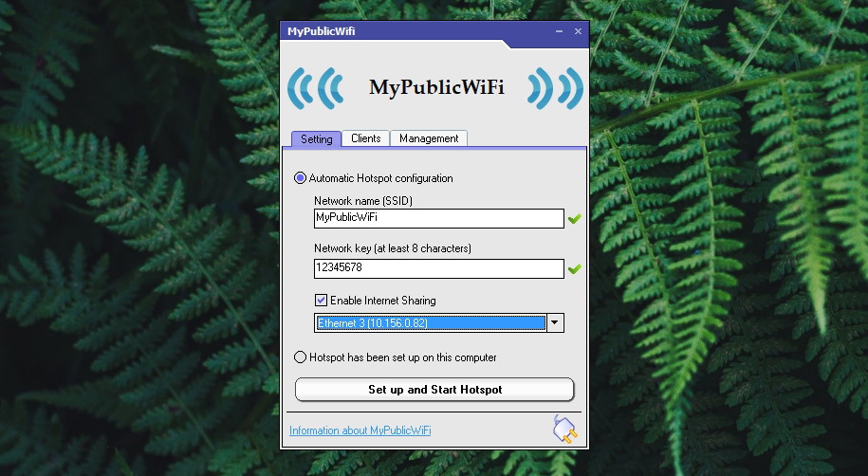
Task: Open Information about MyPublicWiFi link
Action: [360, 430]
